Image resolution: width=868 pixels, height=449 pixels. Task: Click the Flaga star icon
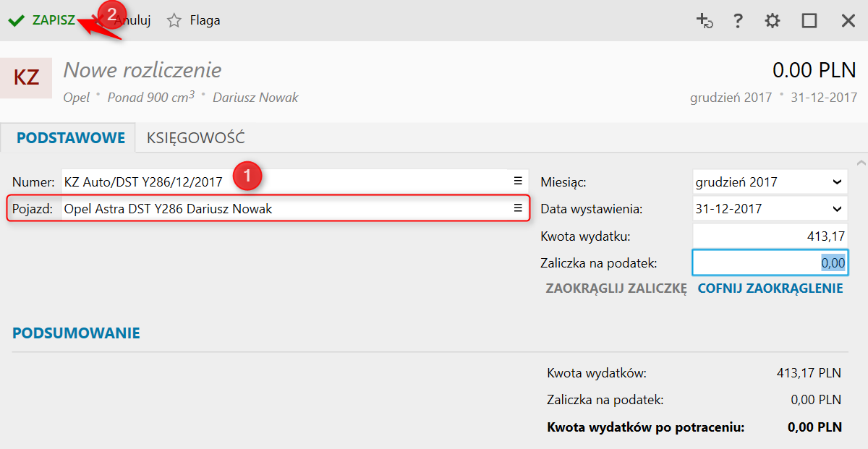(174, 21)
